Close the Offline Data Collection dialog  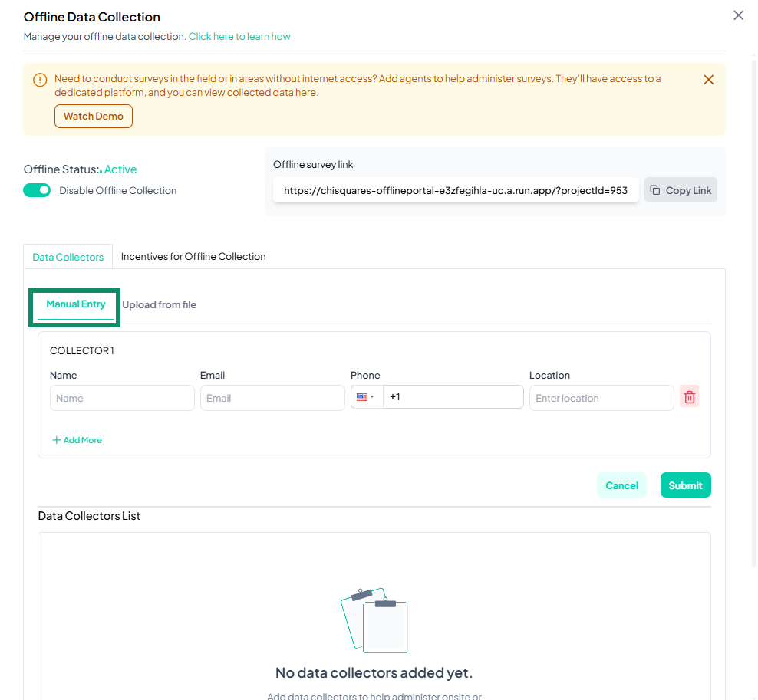point(738,15)
